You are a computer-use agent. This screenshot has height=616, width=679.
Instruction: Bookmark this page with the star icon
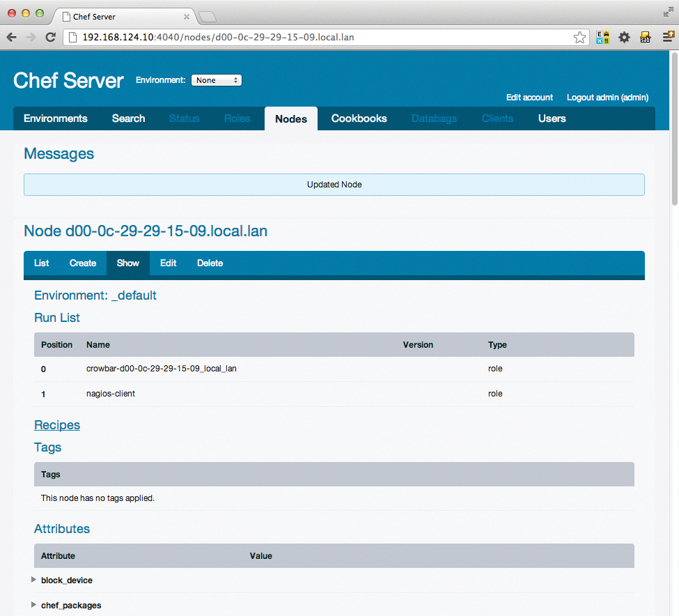click(579, 38)
